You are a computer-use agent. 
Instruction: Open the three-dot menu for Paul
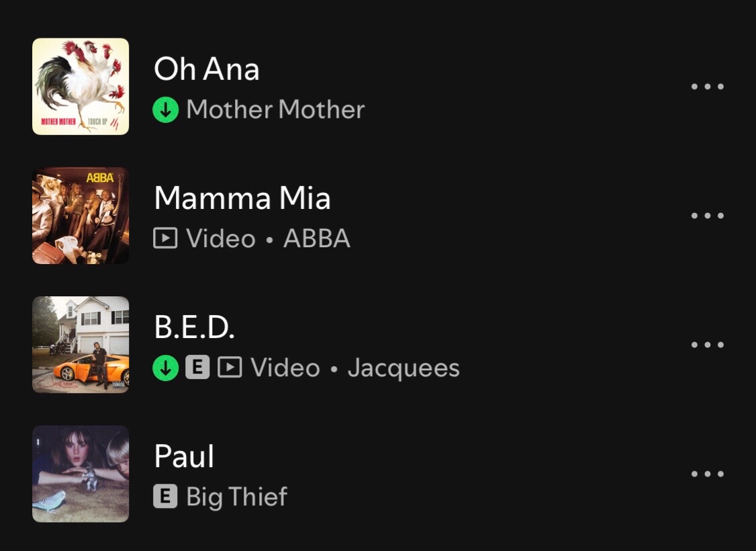[707, 474]
